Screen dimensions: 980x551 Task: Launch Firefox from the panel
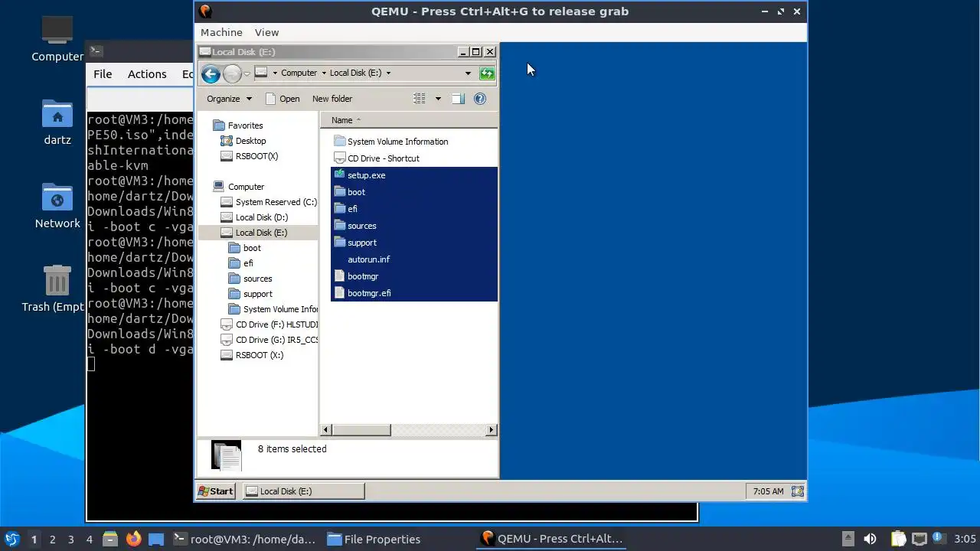point(133,539)
